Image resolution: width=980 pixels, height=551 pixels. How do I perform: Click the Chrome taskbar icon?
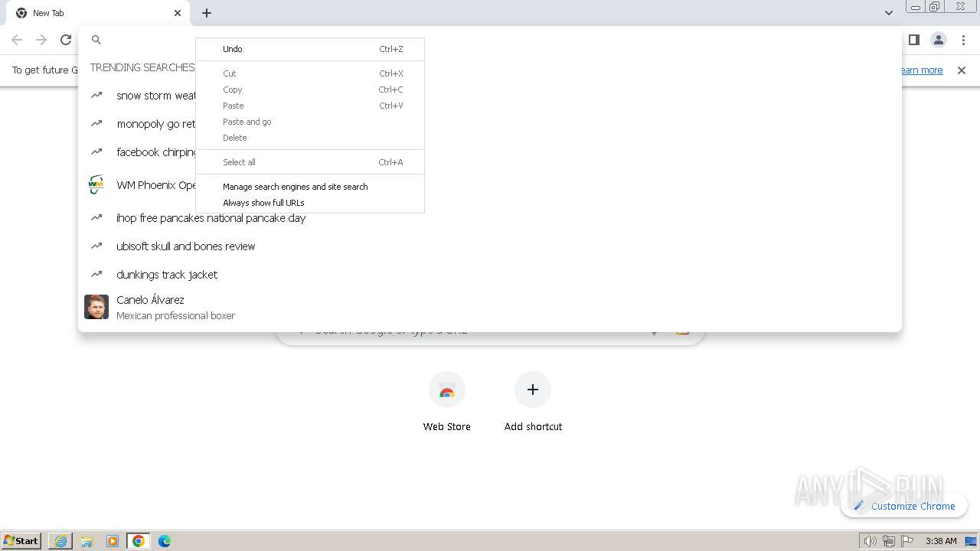point(139,541)
